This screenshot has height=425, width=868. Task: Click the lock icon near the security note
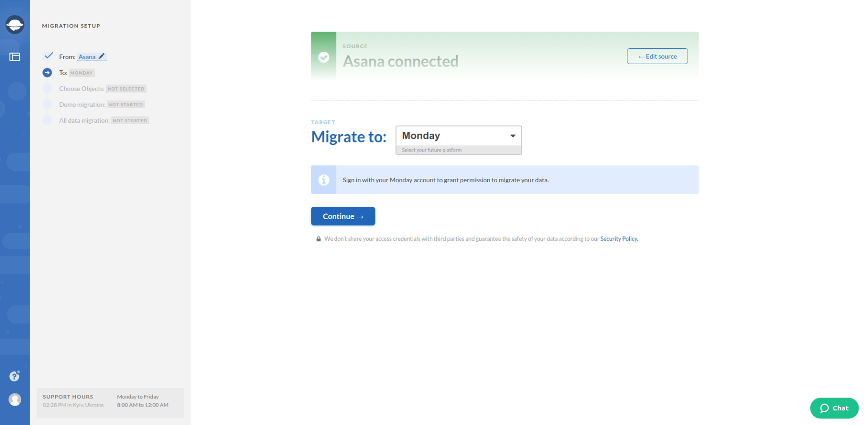coord(318,238)
